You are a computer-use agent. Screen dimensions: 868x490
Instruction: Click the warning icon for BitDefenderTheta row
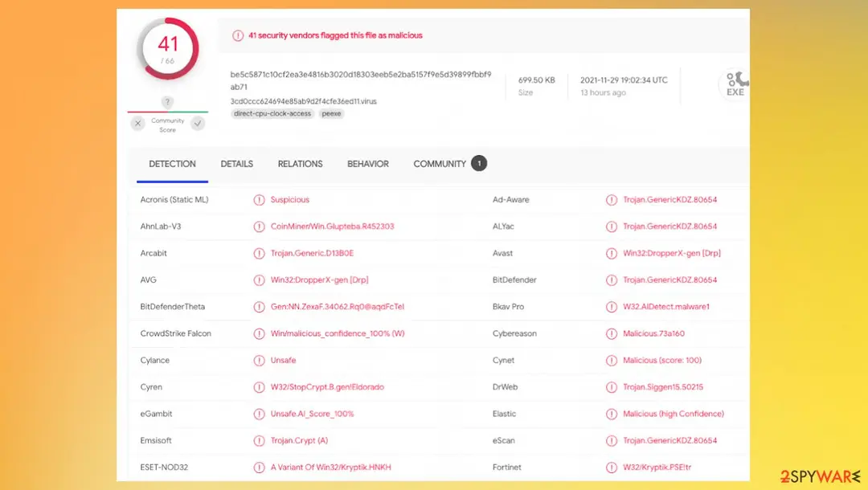[x=259, y=307]
